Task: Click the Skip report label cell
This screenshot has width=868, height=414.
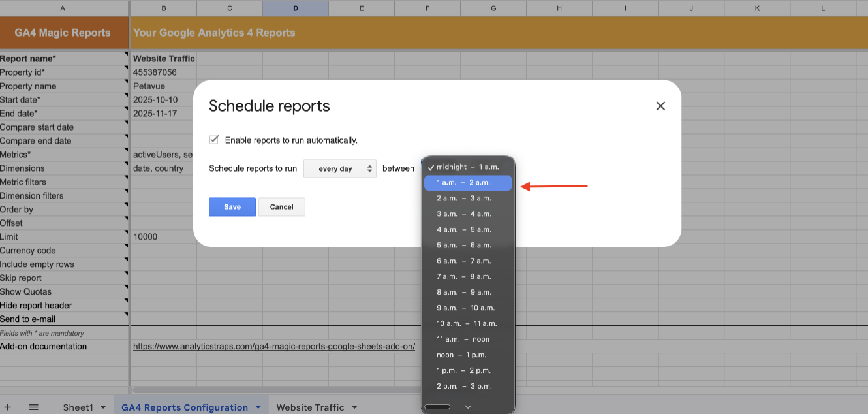Action: (x=64, y=278)
